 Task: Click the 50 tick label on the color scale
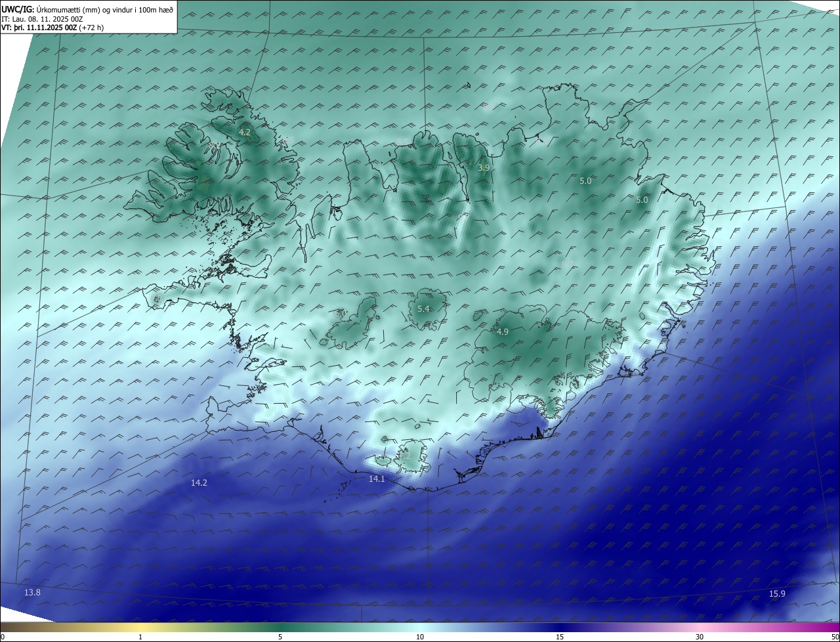pyautogui.click(x=835, y=637)
